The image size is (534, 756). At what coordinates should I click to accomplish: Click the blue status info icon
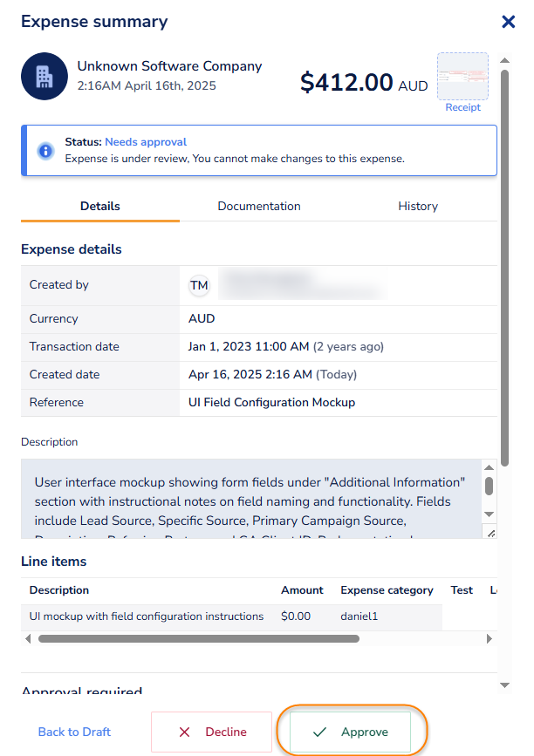tap(45, 150)
